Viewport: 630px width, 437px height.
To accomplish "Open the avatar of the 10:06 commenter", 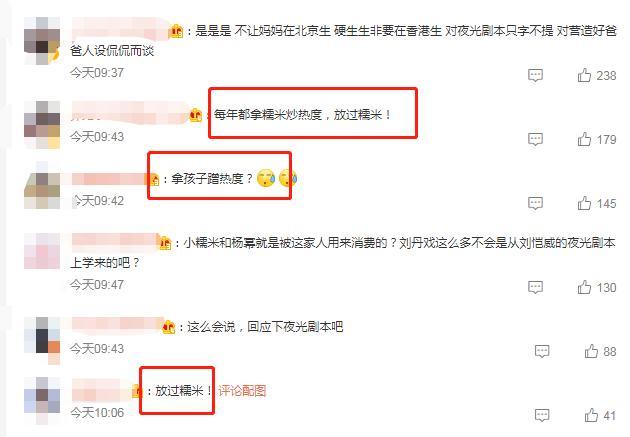I will point(42,400).
